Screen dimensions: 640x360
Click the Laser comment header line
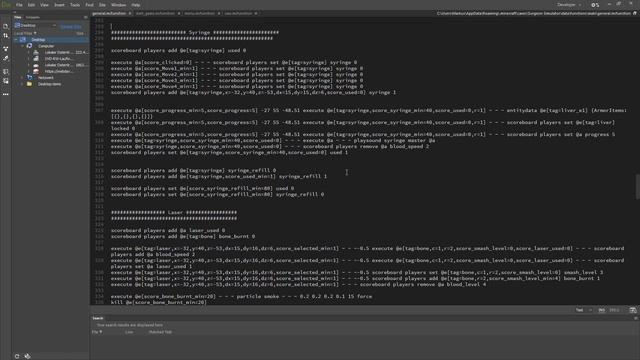(174, 212)
